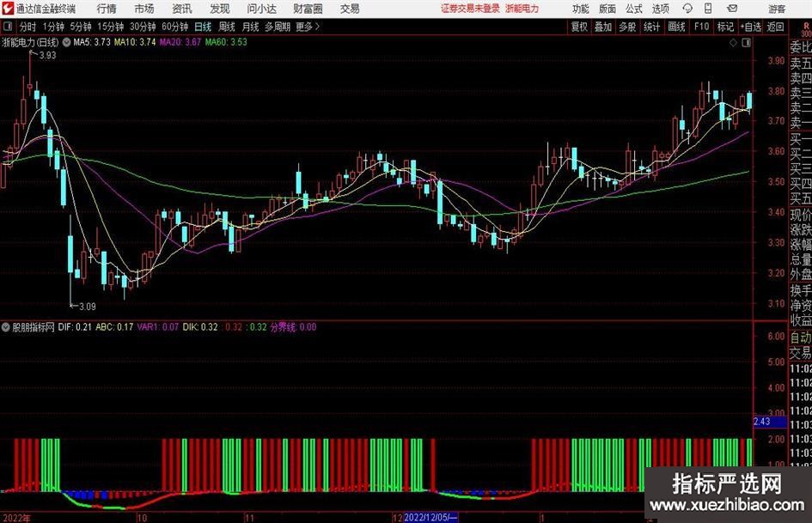Open the headset customer service icon
812x523 pixels.
click(687, 9)
